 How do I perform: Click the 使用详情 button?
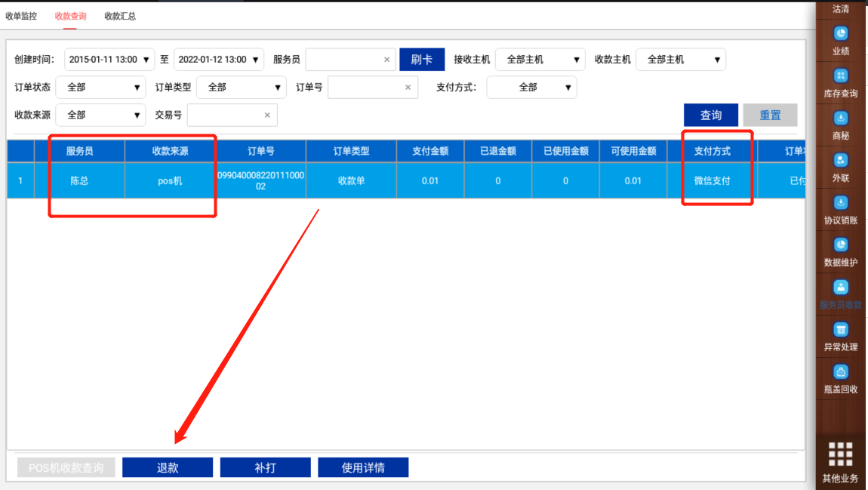pos(363,468)
